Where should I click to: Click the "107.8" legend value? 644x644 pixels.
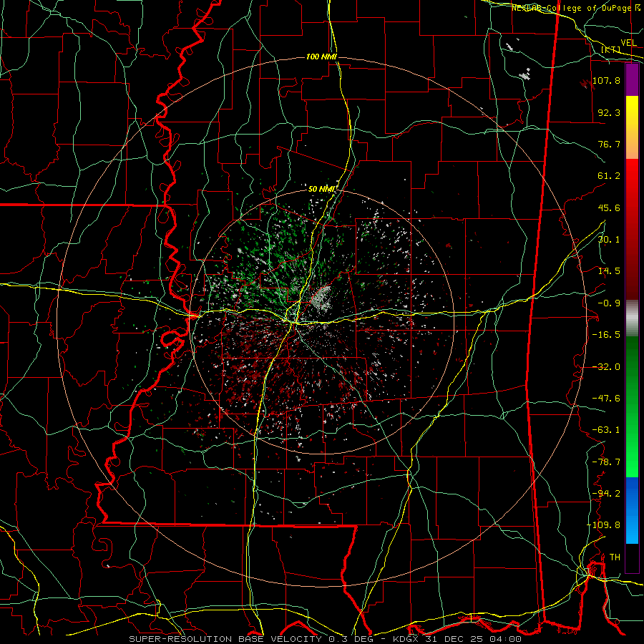tap(606, 80)
